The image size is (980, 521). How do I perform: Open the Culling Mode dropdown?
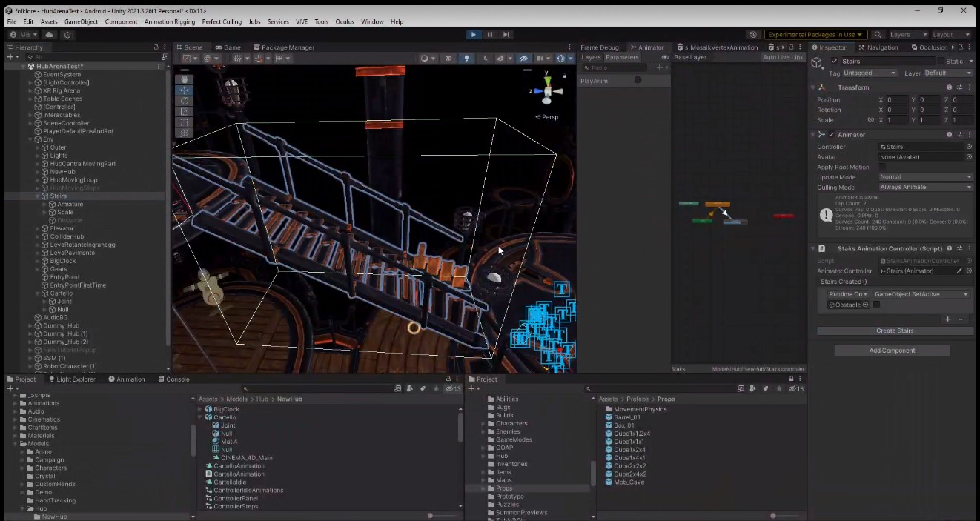point(926,188)
